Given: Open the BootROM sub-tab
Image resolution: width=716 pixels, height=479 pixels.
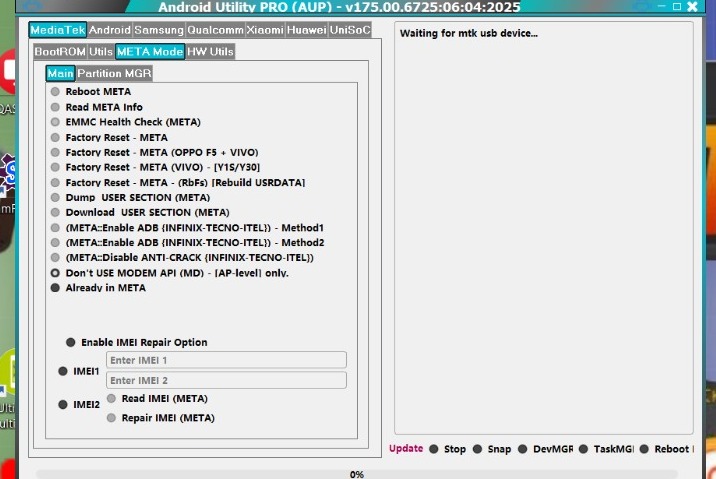Looking at the screenshot, I should click(59, 51).
